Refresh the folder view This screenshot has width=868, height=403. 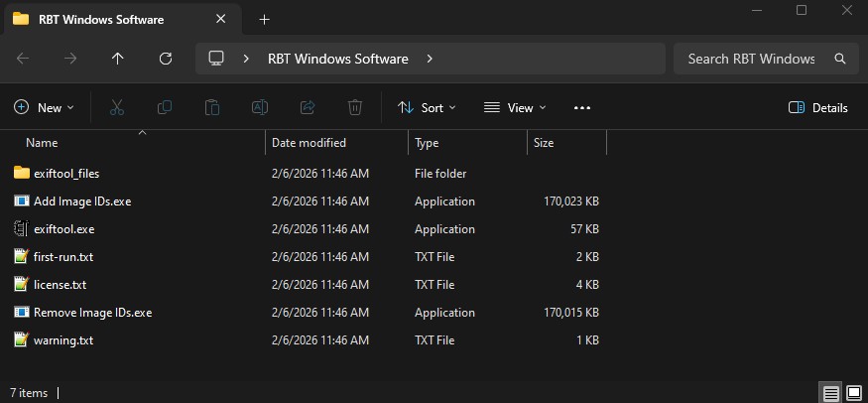[x=165, y=59]
